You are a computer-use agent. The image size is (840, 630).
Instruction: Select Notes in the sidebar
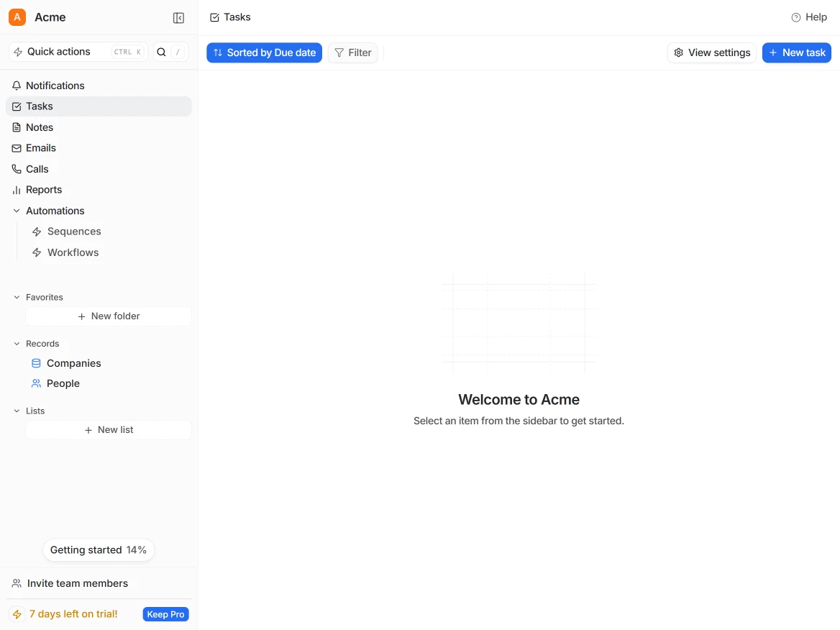pos(40,127)
